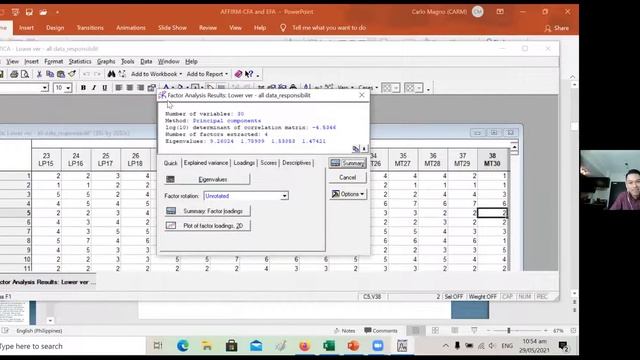Click the What's This help pointer icon

coord(249,74)
